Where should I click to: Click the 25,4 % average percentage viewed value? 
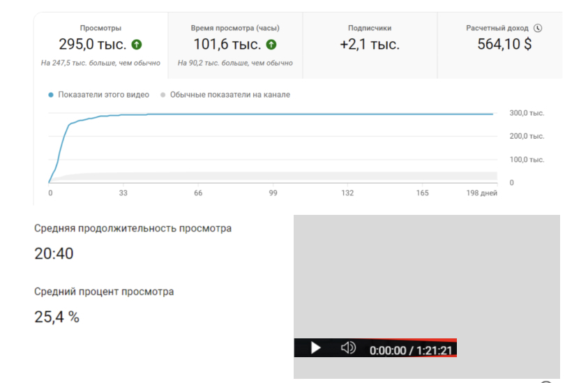(x=57, y=317)
